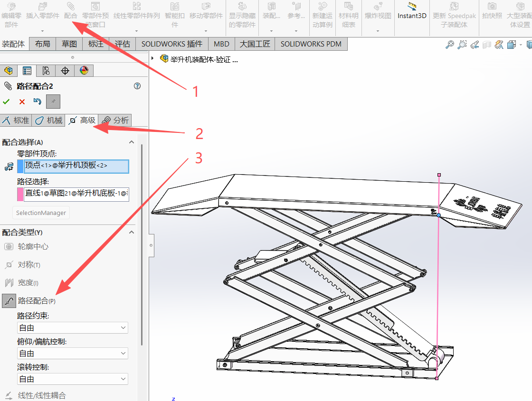
Task: Click the SelectionManager button
Action: [x=41, y=213]
